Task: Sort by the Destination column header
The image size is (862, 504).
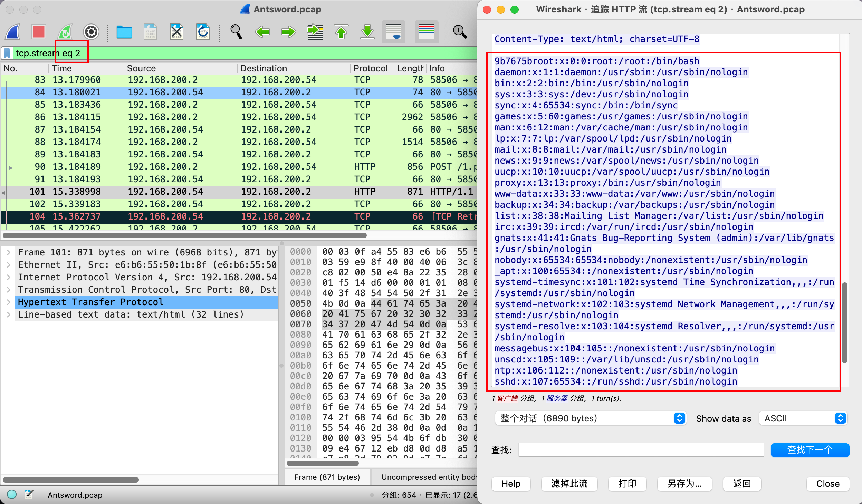Action: 294,68
